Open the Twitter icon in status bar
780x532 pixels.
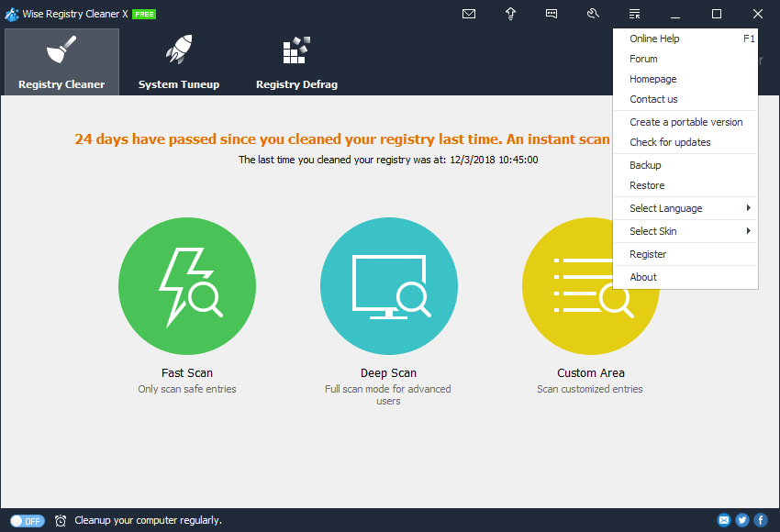[x=742, y=520]
